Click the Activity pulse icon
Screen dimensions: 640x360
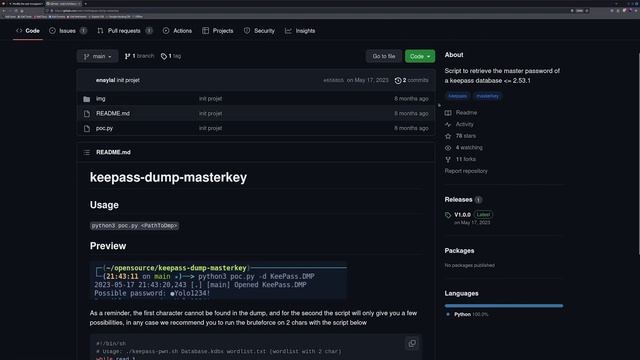(448, 124)
